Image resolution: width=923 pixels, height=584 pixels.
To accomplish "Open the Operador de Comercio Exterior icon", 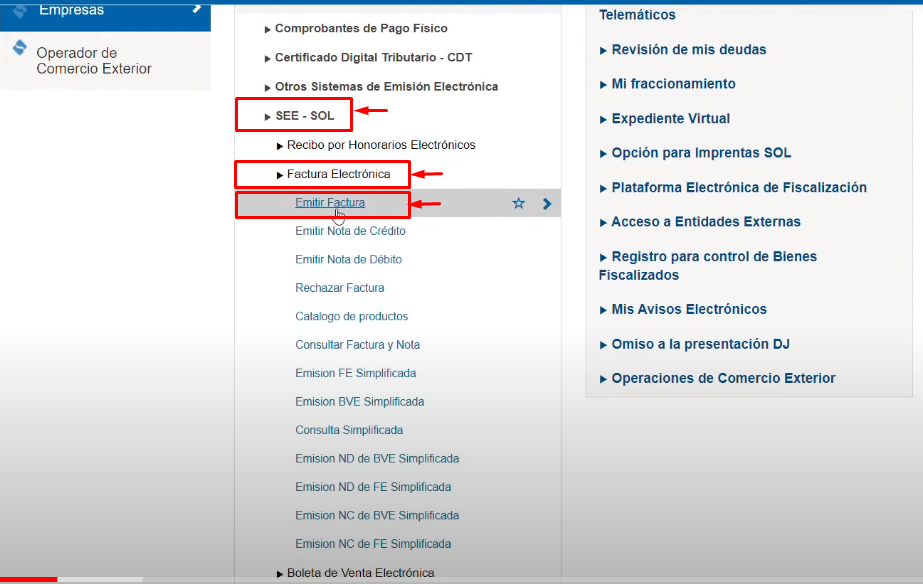I will 20,48.
